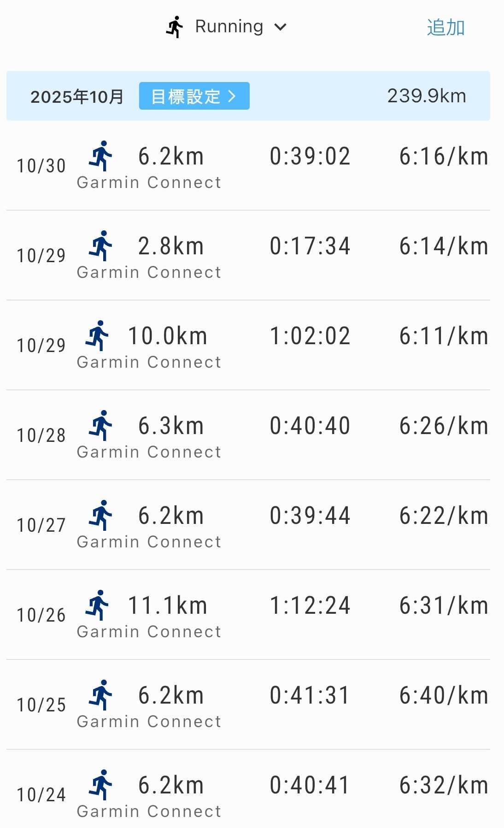This screenshot has height=828, width=504.
Task: Click the runner icon for 10/30 run
Action: [x=100, y=156]
